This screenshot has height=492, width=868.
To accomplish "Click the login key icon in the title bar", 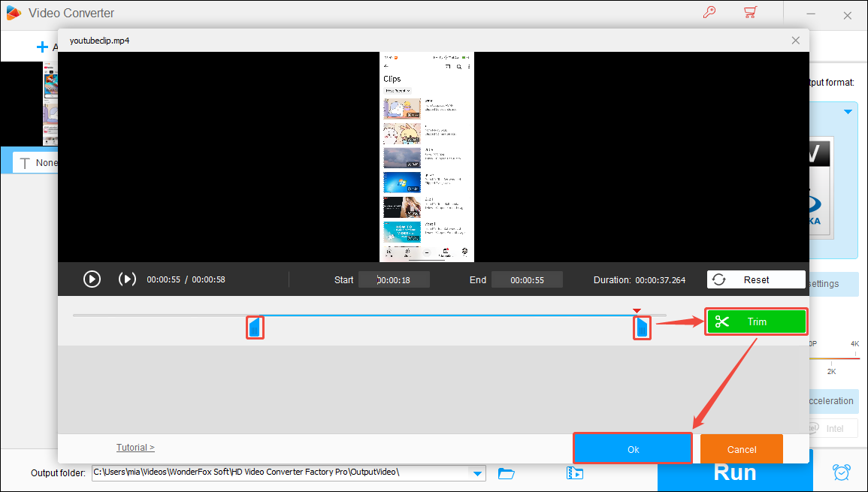I will pyautogui.click(x=709, y=12).
